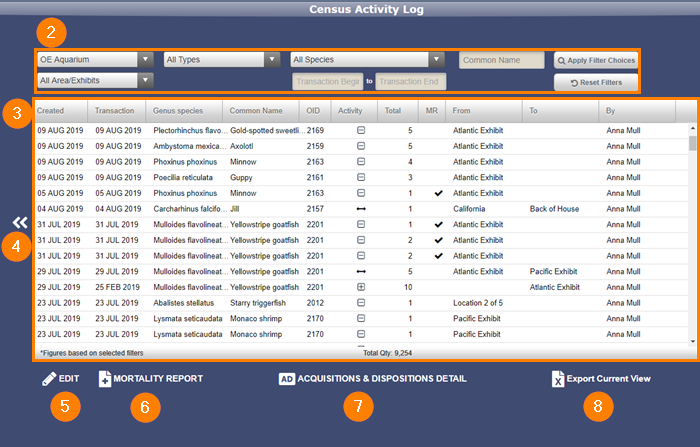
Task: Click disposition icon for Gold-spotted sweetlips row
Action: (x=361, y=130)
